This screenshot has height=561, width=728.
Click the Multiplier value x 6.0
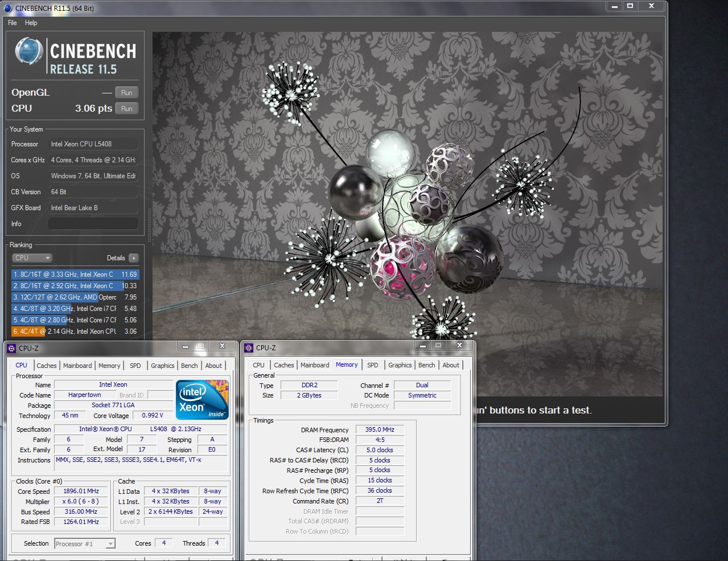[x=81, y=501]
